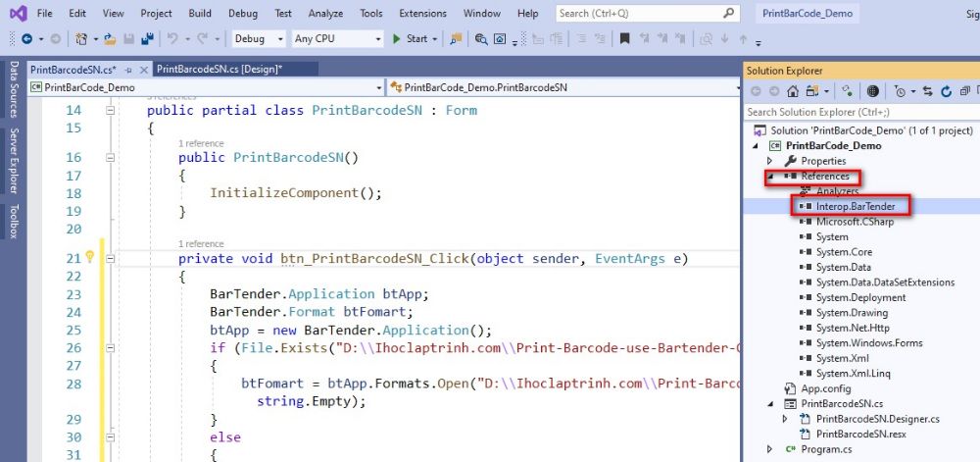The image size is (980, 462).
Task: Toggle pin on PrintBarcodeSN.cs tab
Action: (128, 70)
